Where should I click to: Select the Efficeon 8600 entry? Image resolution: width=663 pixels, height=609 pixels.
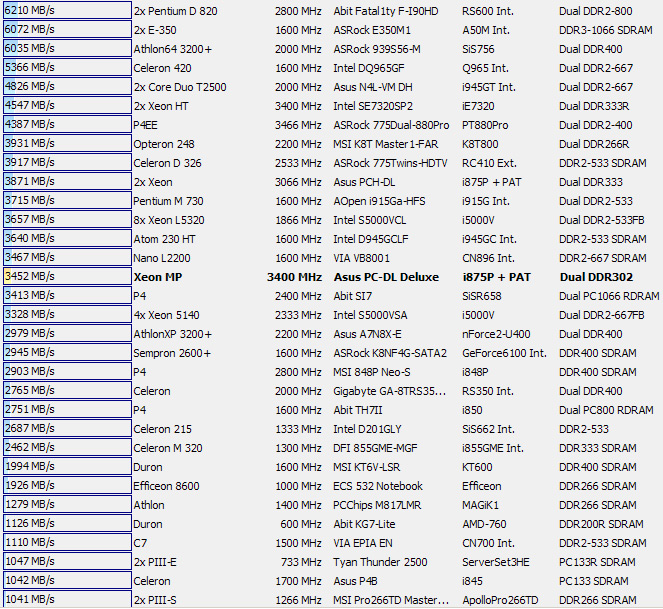point(166,486)
